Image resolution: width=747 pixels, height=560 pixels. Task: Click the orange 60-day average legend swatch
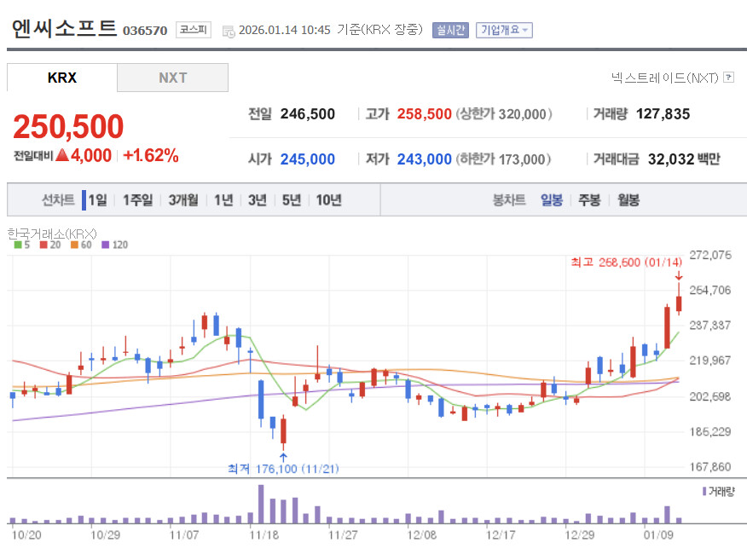coord(74,245)
